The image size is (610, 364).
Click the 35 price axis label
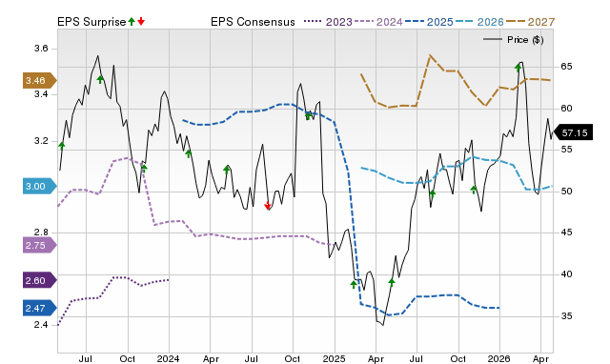pos(566,316)
